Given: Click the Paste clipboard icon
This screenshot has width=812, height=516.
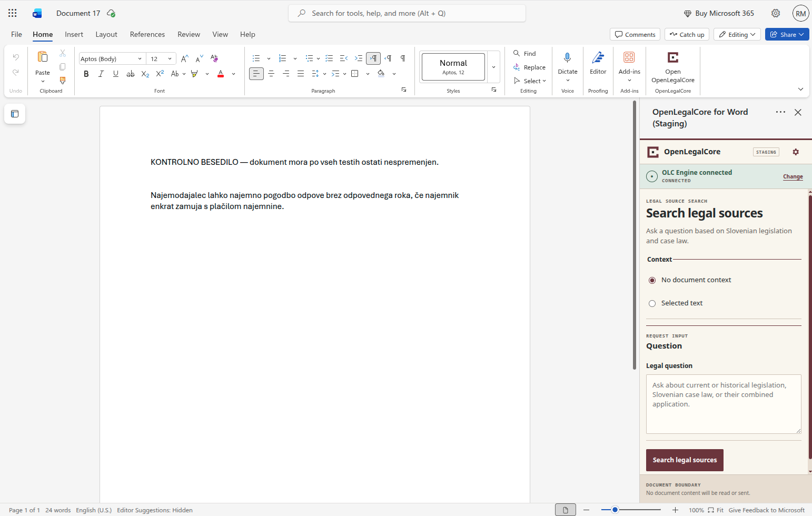Looking at the screenshot, I should coord(43,57).
